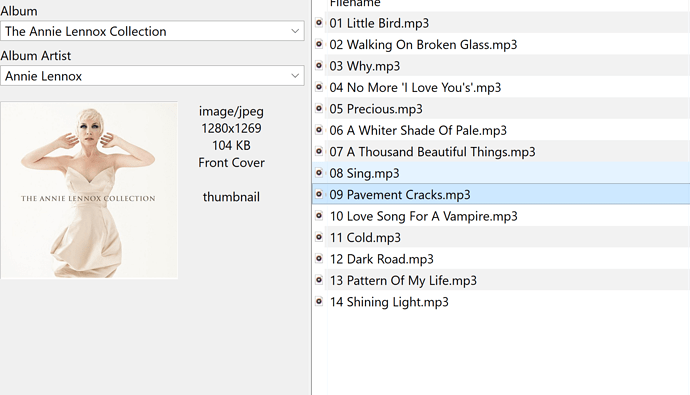Screen dimensions: 690x395
Task: Click the file icon beside 02 Walking On Broken Glass.mp3
Action: click(x=319, y=44)
